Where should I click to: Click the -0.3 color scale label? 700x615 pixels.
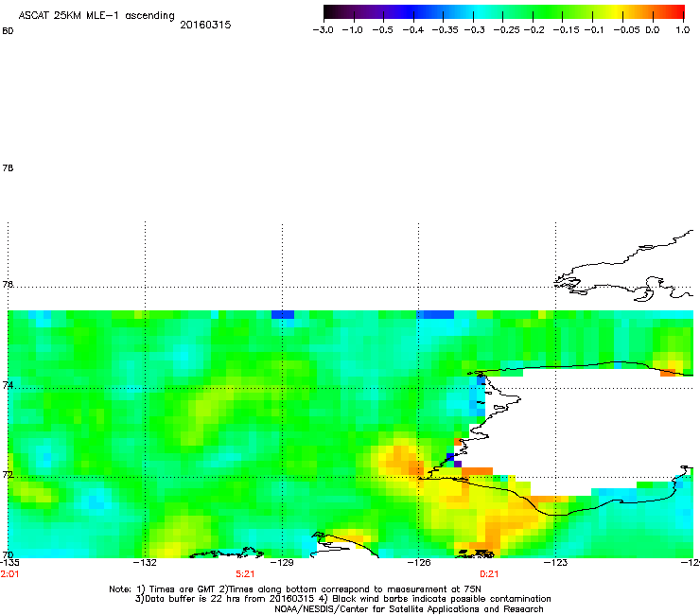[x=475, y=30]
